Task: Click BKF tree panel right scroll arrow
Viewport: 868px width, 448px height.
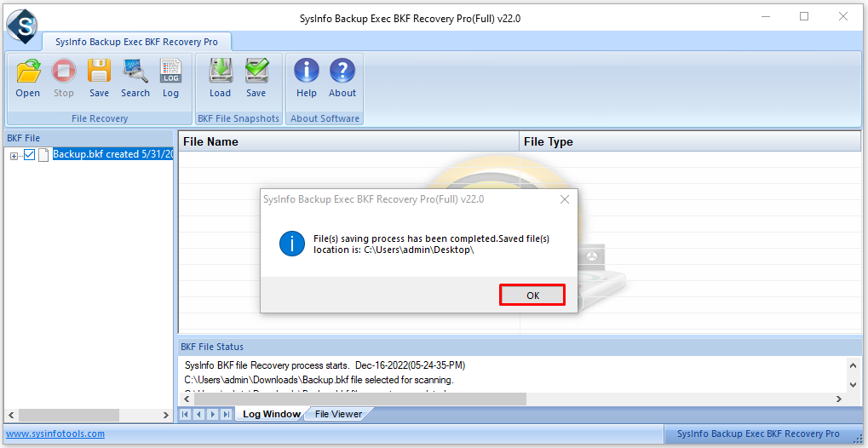Action: (166, 415)
